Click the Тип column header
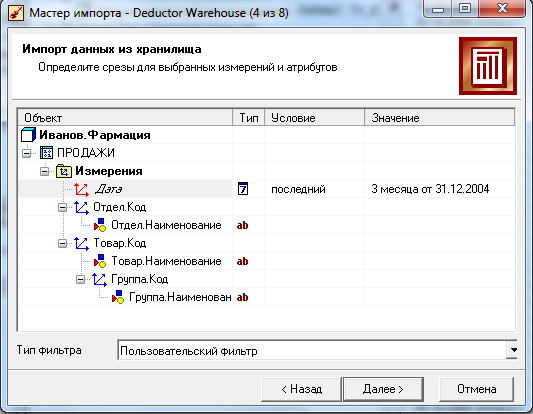 (248, 118)
